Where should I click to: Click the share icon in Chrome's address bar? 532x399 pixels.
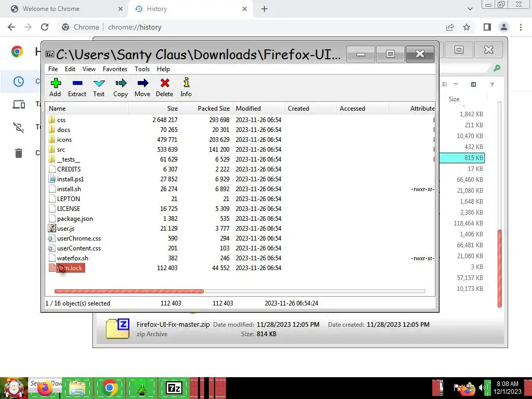450,27
